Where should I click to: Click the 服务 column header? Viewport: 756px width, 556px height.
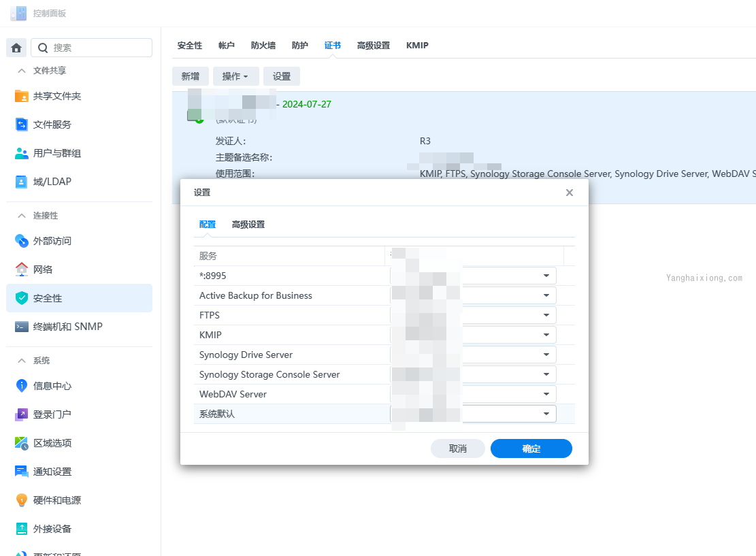tap(289, 256)
